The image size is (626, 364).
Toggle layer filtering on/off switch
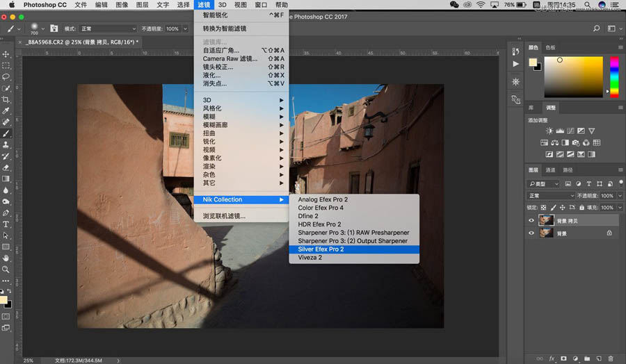(621, 183)
